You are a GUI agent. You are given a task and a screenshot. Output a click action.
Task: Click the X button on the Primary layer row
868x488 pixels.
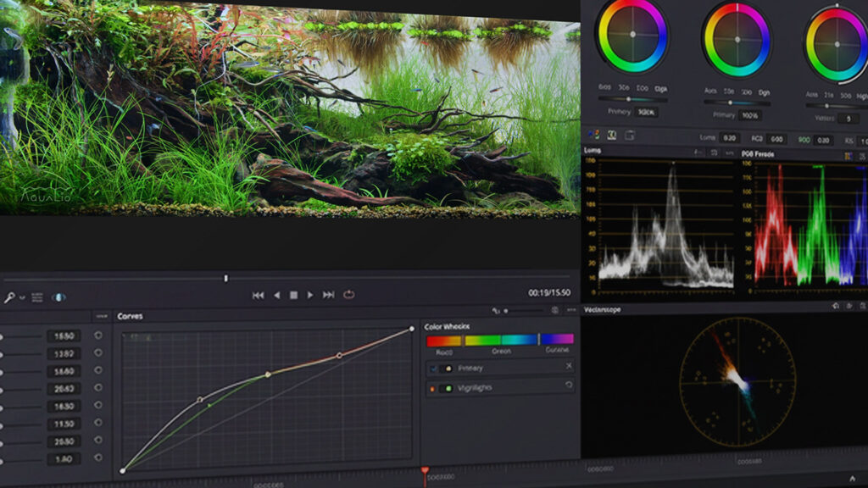569,367
